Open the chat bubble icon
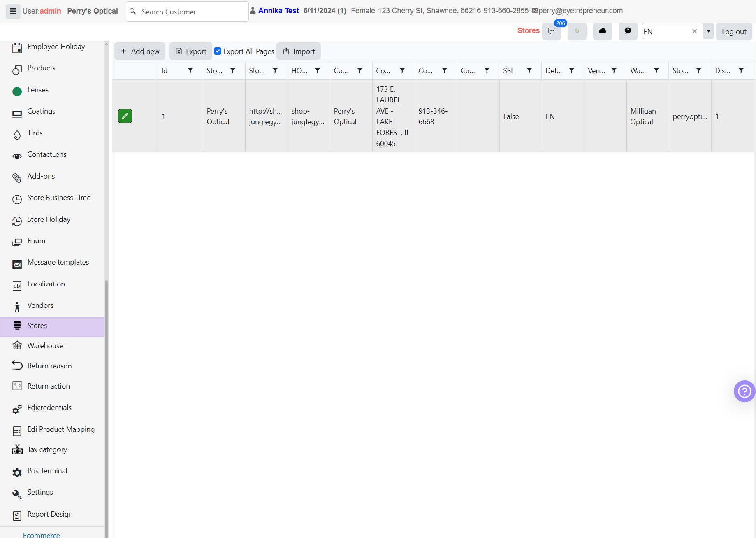 (628, 31)
